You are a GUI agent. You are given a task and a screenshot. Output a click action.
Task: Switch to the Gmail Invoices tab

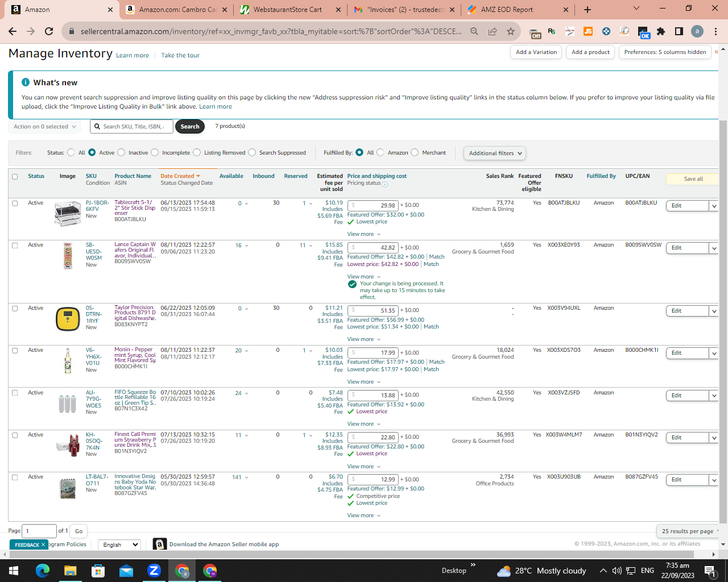click(406, 10)
